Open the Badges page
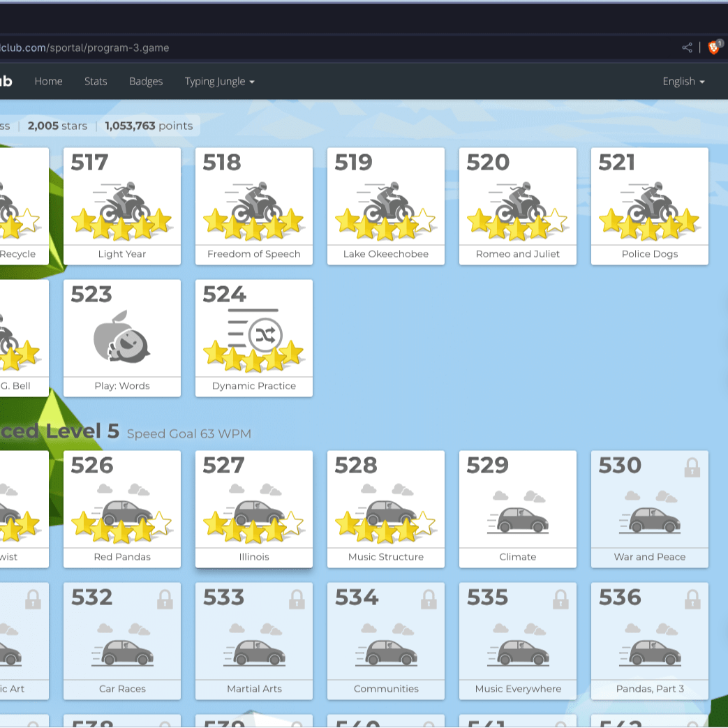 146,81
